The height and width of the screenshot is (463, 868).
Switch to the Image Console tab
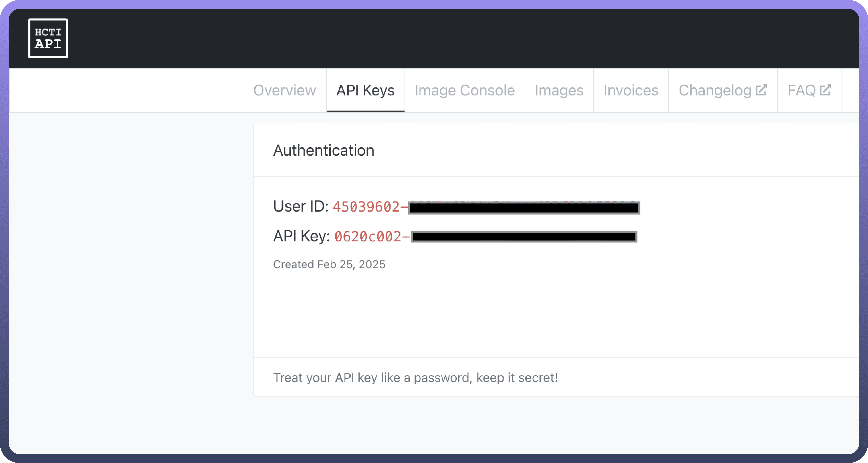click(465, 90)
